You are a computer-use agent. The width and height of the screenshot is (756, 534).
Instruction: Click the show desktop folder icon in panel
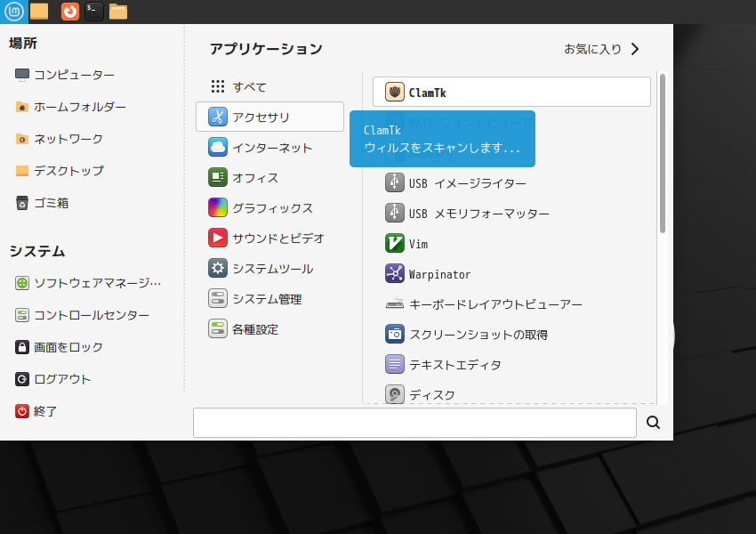point(39,11)
